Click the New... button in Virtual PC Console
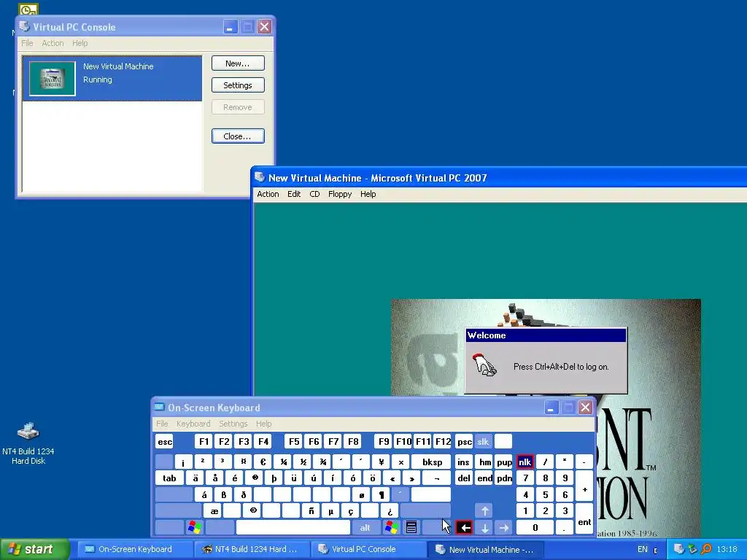Viewport: 747px width, 560px height. (238, 63)
